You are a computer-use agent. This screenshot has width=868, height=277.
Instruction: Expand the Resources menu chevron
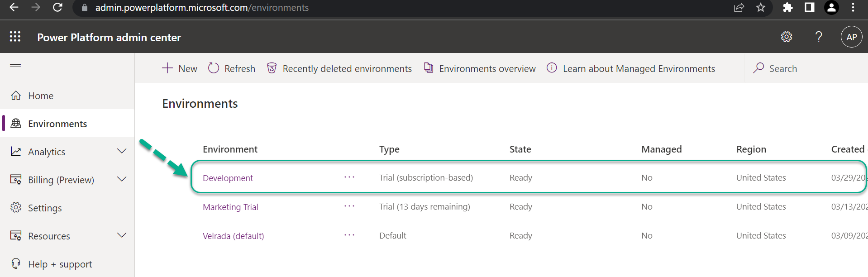[122, 235]
